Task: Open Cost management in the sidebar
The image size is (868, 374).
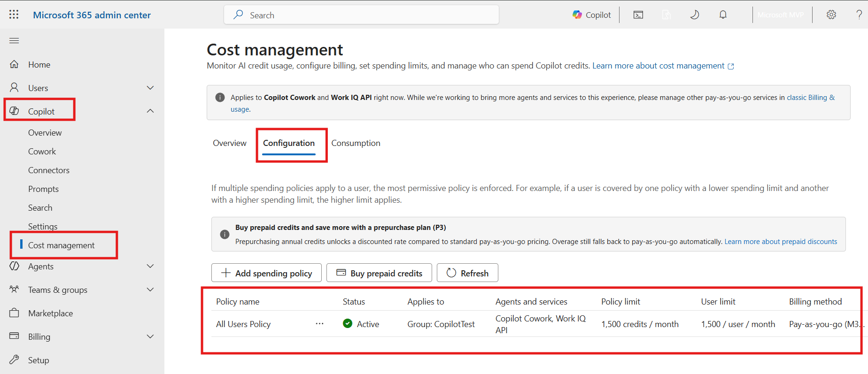Action: tap(62, 245)
